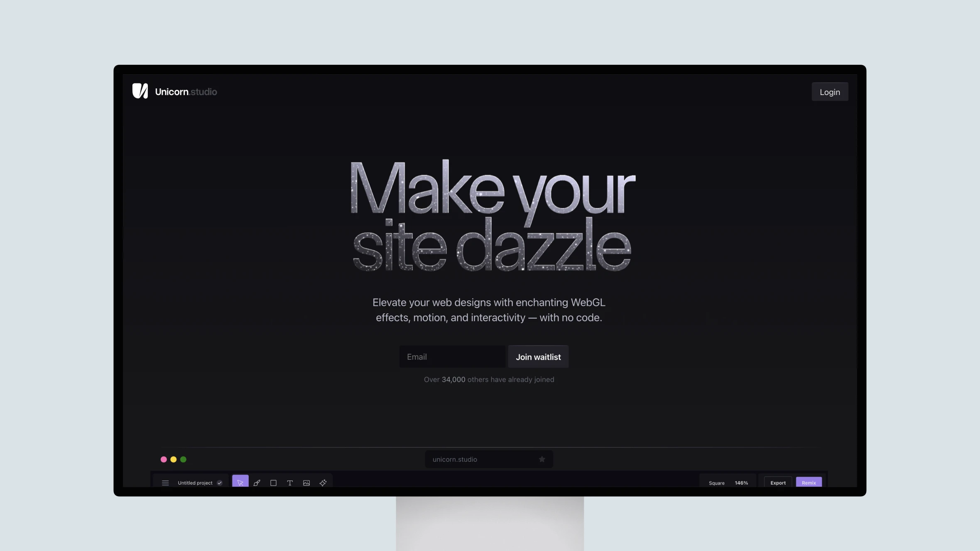Select the image/media tool
Image resolution: width=980 pixels, height=551 pixels.
point(306,483)
